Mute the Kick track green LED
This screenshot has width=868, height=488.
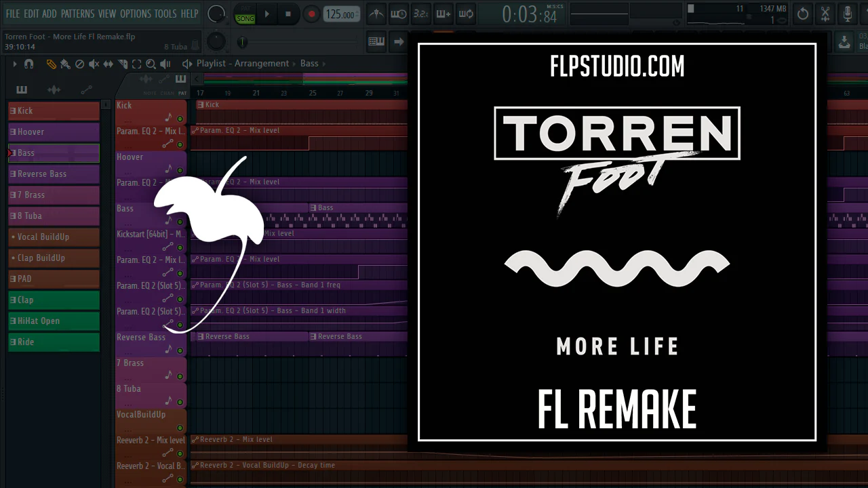(x=180, y=119)
